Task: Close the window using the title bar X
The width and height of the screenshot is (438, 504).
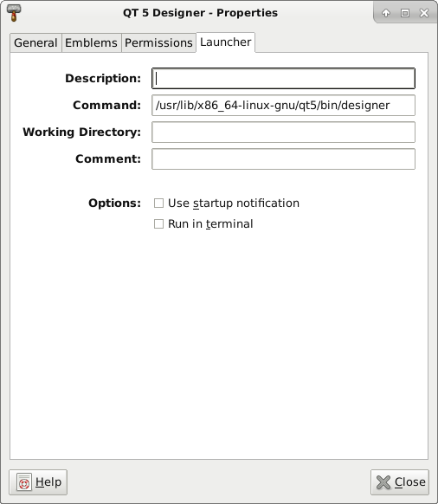Action: (x=424, y=13)
